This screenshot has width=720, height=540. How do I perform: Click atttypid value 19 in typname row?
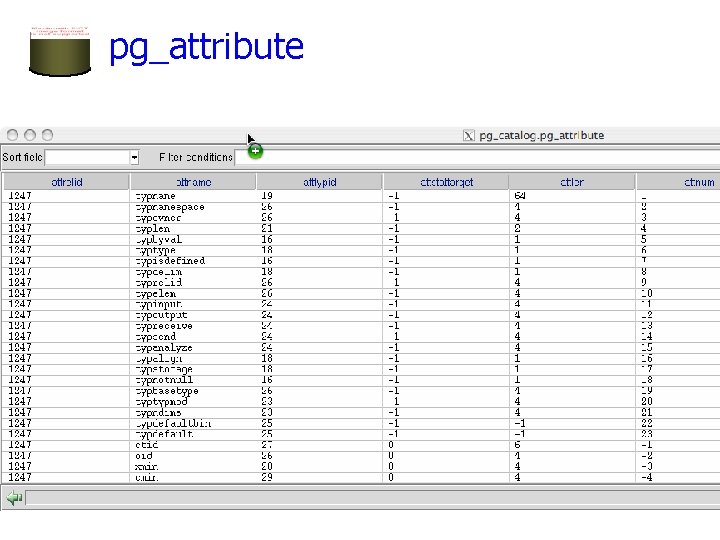pos(267,196)
